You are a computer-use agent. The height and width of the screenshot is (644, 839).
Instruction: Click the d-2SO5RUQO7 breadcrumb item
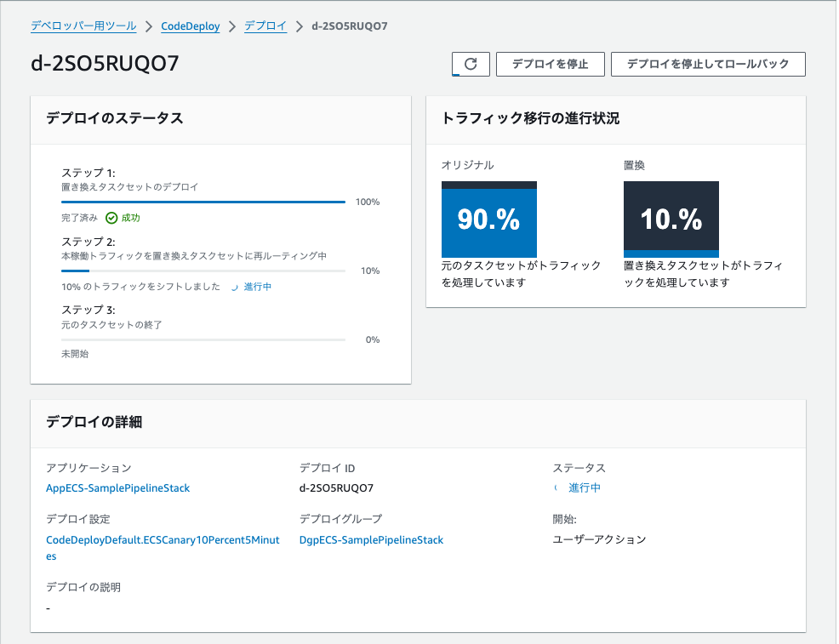click(350, 26)
